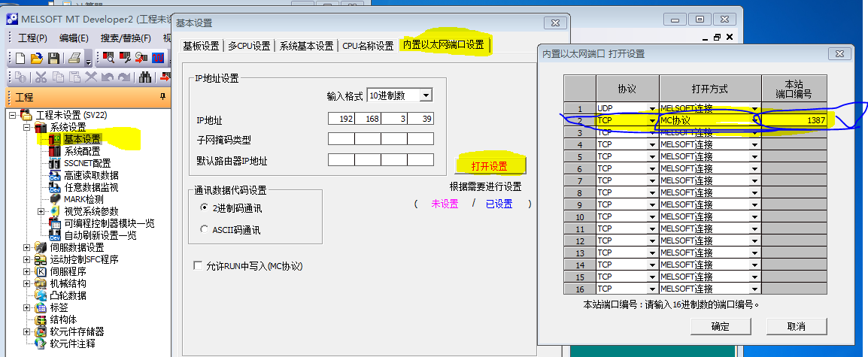This screenshot has height=357, width=868.
Task: Click the Print toolbar icon
Action: (x=74, y=58)
